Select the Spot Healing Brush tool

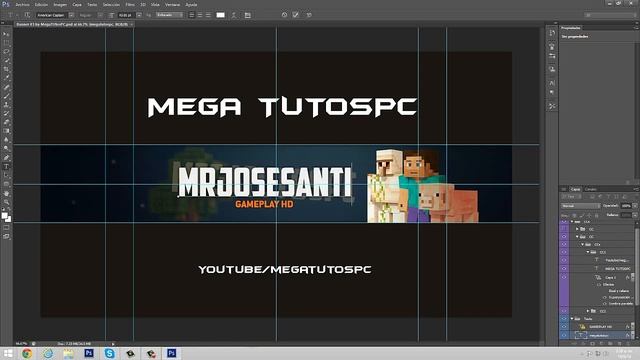coord(6,87)
